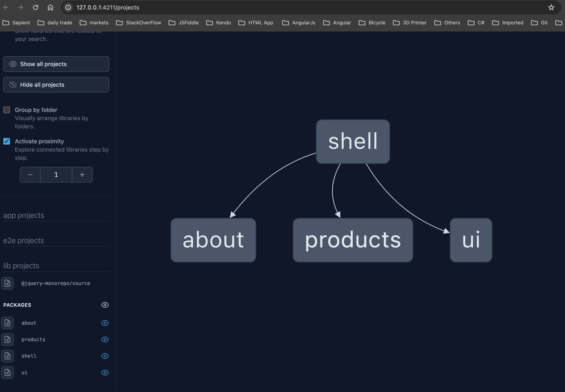Select products in the packages list
The width and height of the screenshot is (565, 392).
[33, 340]
